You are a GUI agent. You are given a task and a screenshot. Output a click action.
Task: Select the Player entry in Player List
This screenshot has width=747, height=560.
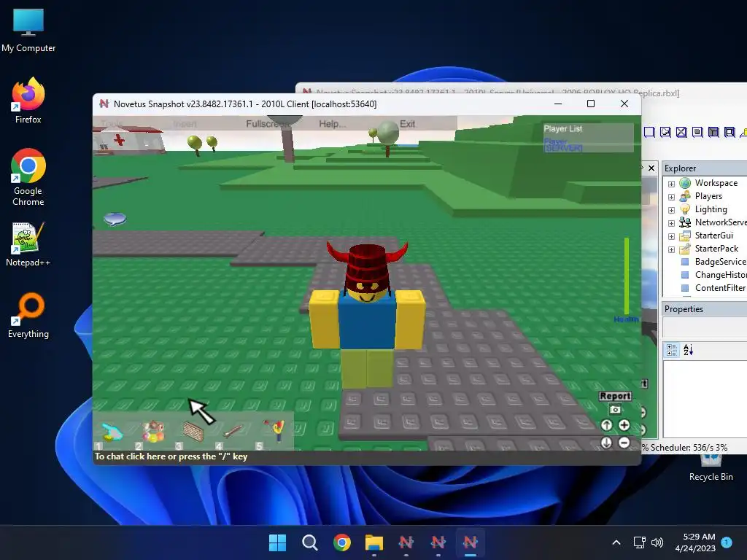tap(555, 141)
